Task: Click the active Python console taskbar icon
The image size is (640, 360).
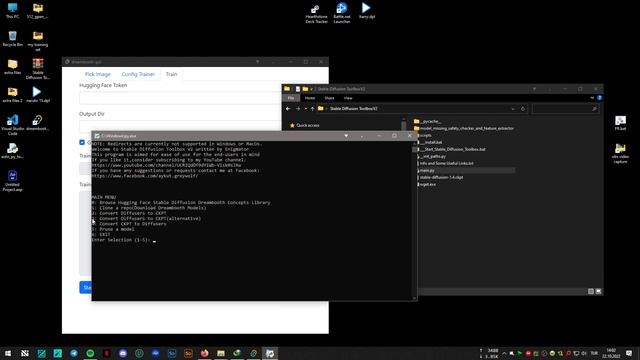Action: click(x=270, y=353)
